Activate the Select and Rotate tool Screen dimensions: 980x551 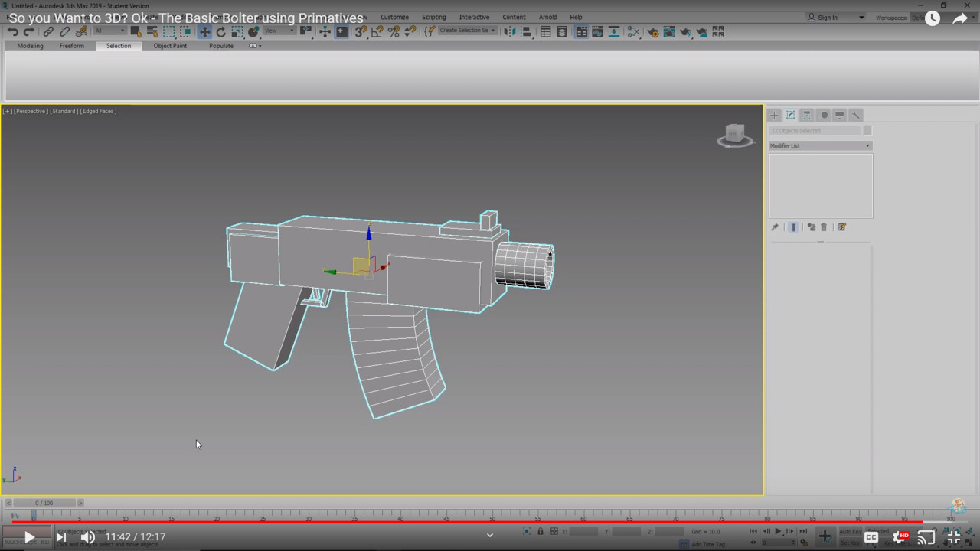pos(221,31)
